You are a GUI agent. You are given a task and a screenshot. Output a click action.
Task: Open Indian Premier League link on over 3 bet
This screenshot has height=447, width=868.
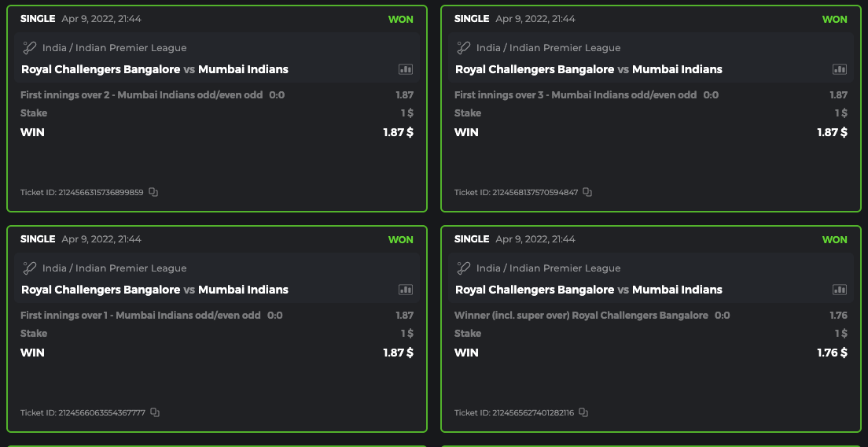tap(548, 48)
